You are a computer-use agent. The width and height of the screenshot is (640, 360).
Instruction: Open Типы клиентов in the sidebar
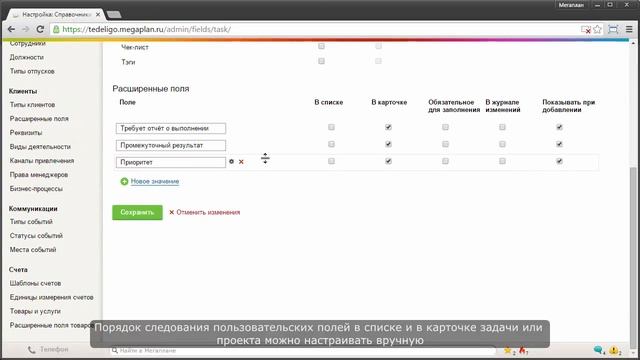[32, 104]
